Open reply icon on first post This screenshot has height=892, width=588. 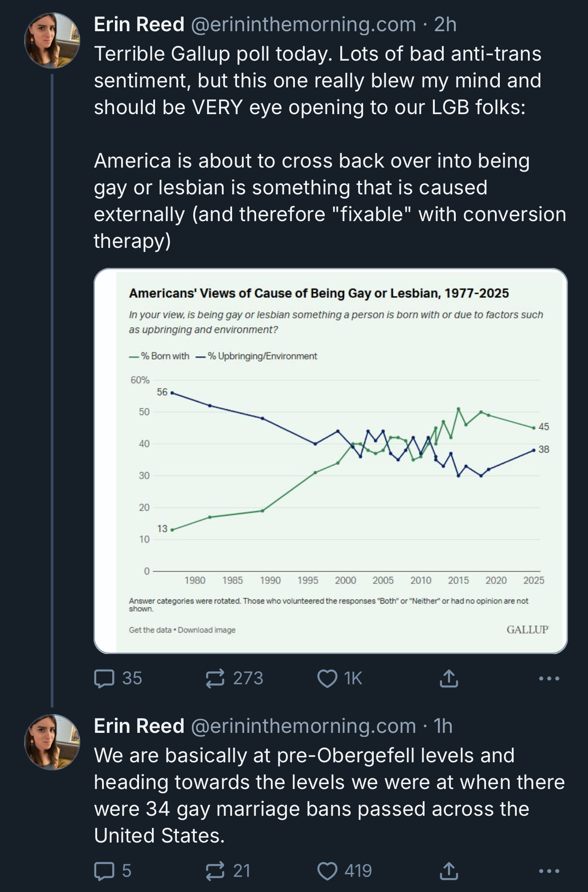(104, 678)
